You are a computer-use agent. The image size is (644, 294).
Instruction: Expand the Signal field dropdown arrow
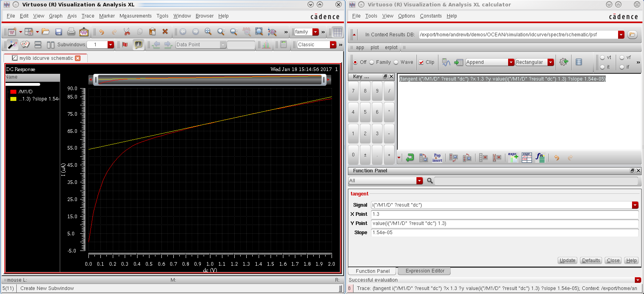pos(635,205)
